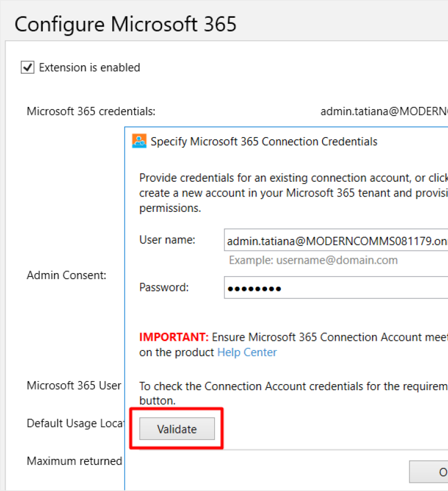Click the 'Extension is enabled' label text
Screen dimensions: 448x491
point(90,67)
